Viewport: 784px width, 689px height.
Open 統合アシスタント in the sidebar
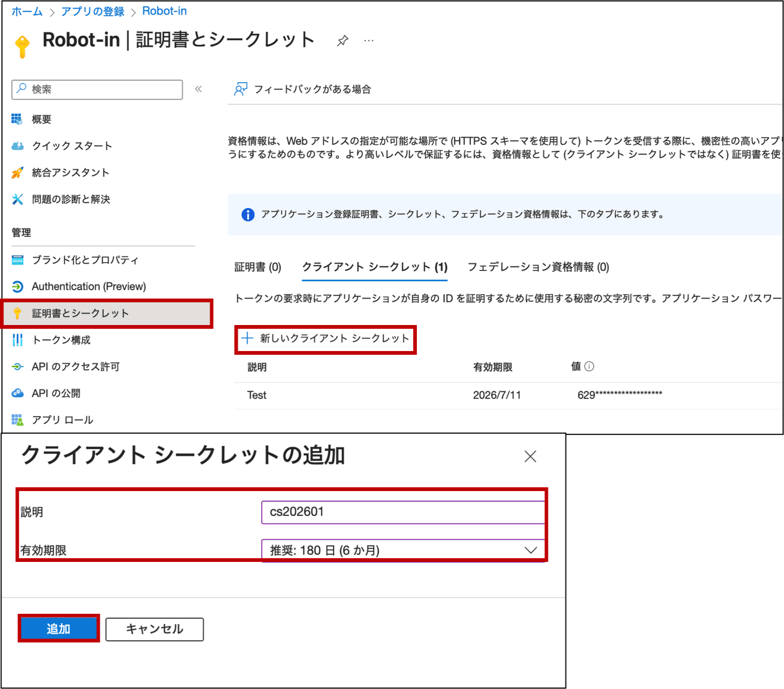(x=70, y=172)
